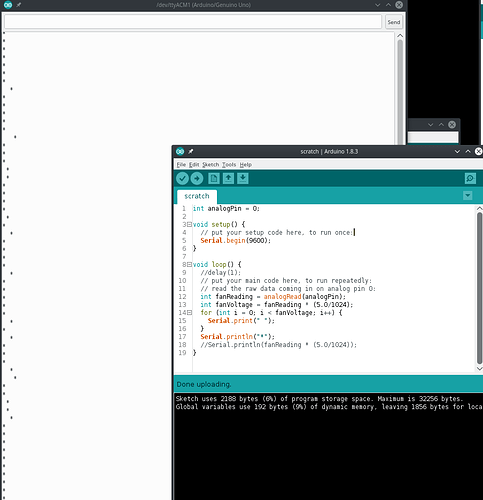Click the code editor scroll down arrow
This screenshot has height=500, width=483.
tap(479, 368)
